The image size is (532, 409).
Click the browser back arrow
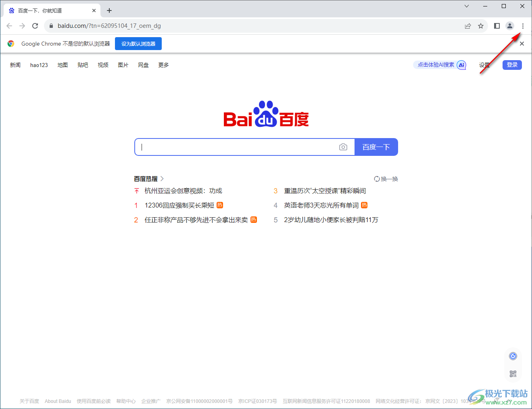point(9,26)
